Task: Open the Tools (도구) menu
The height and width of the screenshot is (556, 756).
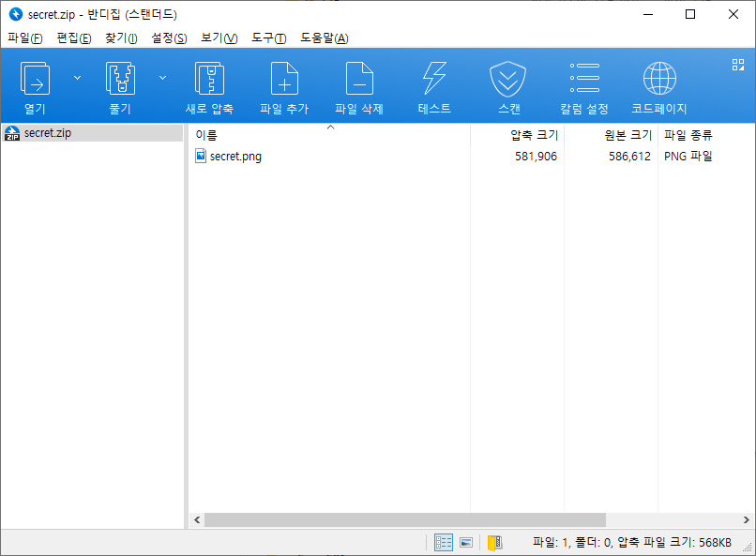Action: 268,38
